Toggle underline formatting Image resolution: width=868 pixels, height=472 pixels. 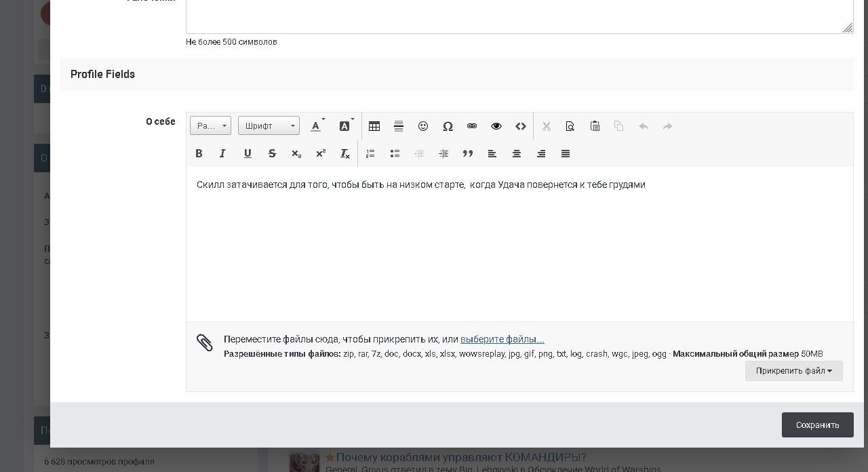(248, 154)
